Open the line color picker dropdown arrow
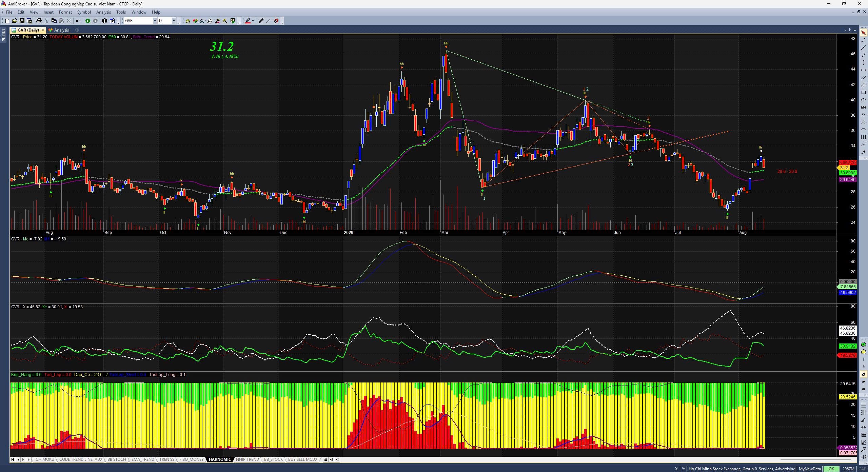This screenshot has height=472, width=868. [253, 21]
